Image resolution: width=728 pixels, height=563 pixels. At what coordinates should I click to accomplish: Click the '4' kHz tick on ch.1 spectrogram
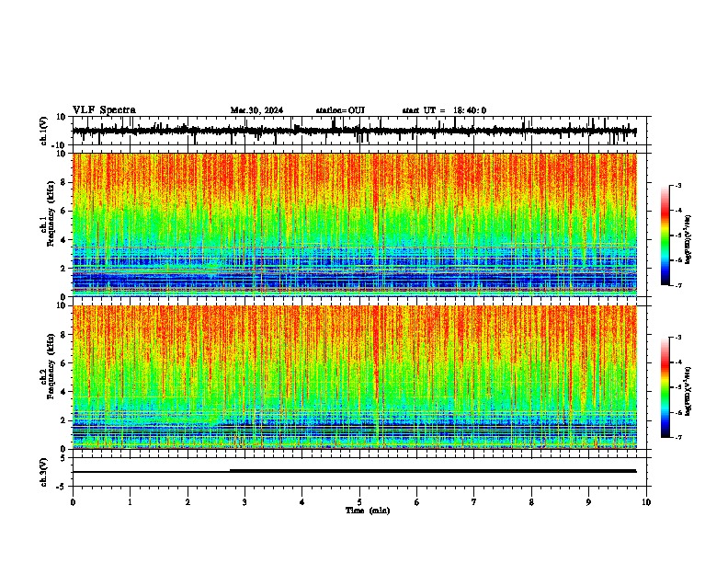tap(63, 240)
